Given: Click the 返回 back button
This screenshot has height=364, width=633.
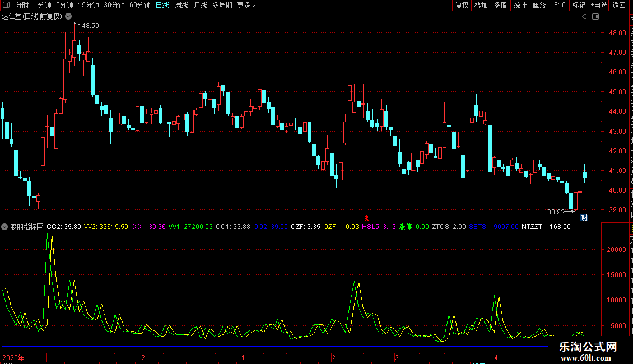Looking at the screenshot, I should point(618,5).
